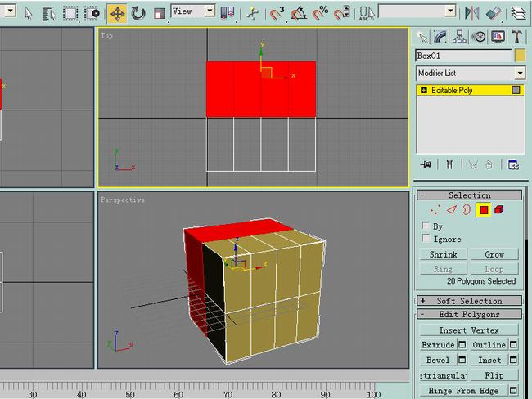Open the Modifier List dropdown
The image size is (532, 399).
click(x=520, y=73)
